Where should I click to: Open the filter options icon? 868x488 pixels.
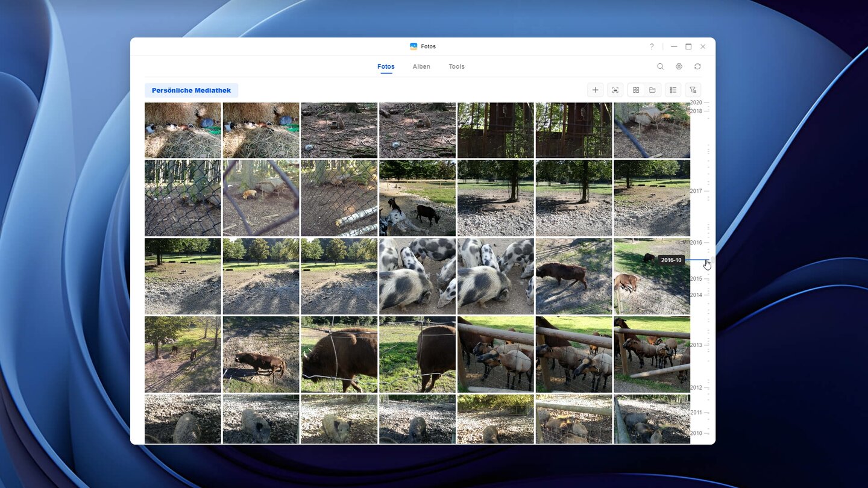tap(693, 90)
